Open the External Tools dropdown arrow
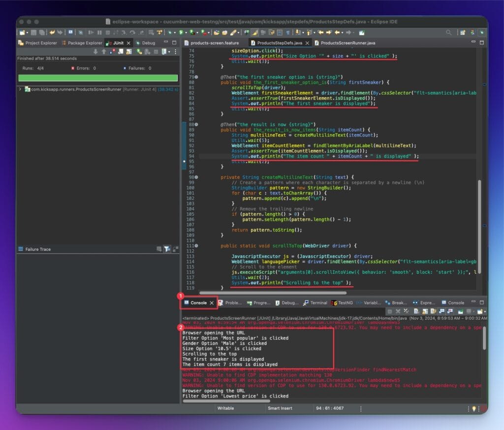Image resolution: width=504 pixels, height=430 pixels. pos(209,33)
